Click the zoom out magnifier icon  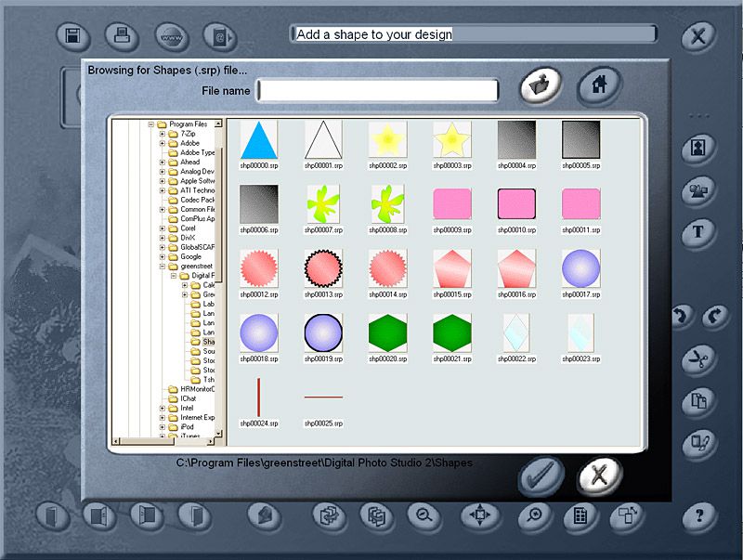(424, 514)
